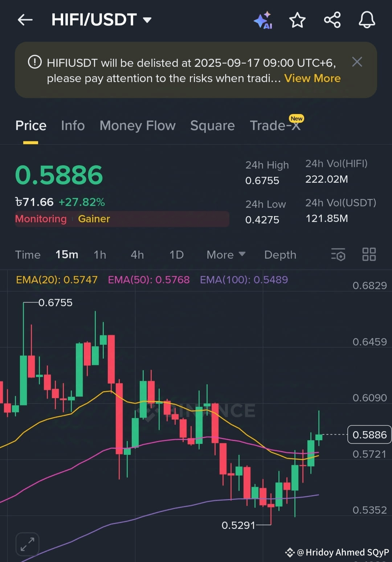Open the chart layout grid icon
This screenshot has height=562, width=392.
(369, 255)
